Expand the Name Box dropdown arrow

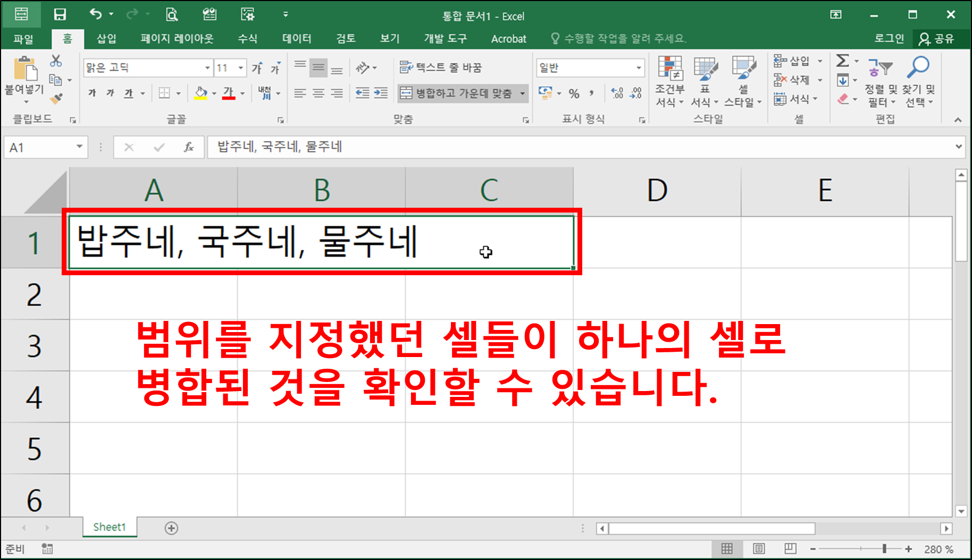pyautogui.click(x=79, y=147)
